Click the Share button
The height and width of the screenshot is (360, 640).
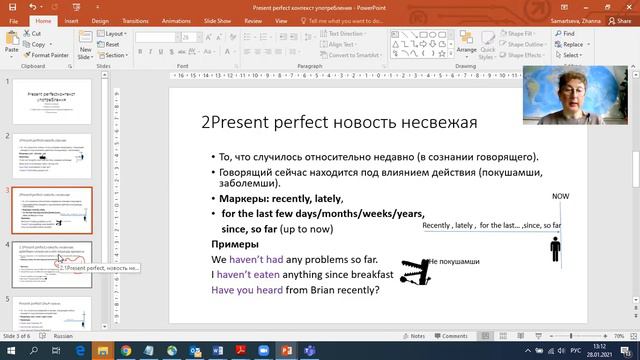tap(620, 21)
